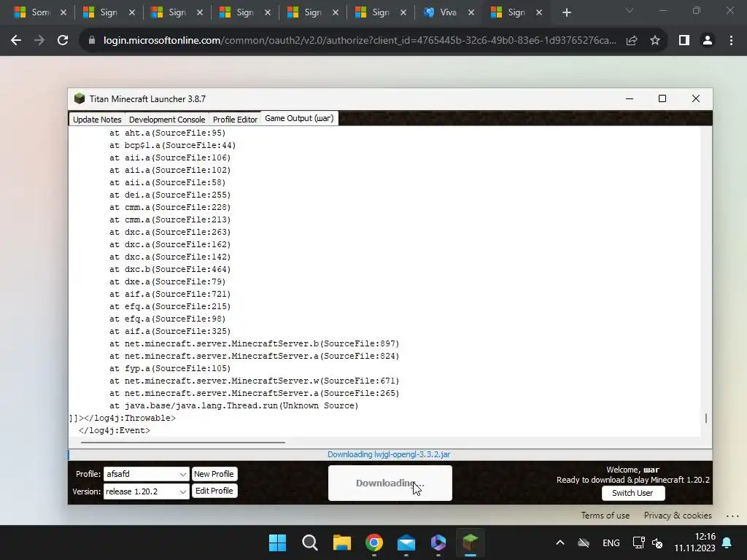The height and width of the screenshot is (560, 747).
Task: Open Windows taskbar search
Action: point(309,542)
